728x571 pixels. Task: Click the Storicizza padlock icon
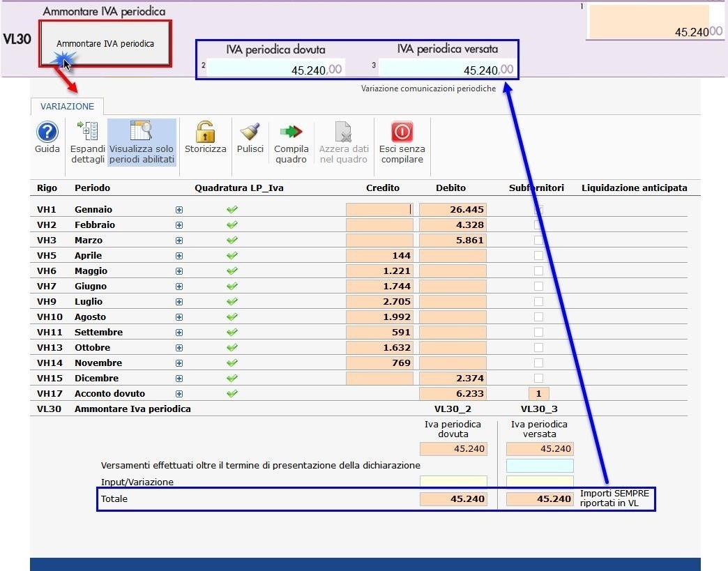click(x=205, y=132)
